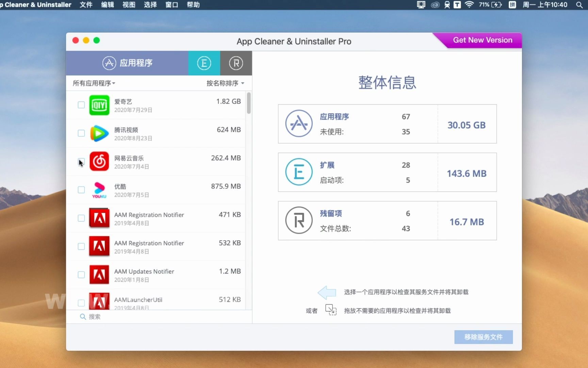
Task: Click the 30.05 GB applications size
Action: [x=467, y=125]
